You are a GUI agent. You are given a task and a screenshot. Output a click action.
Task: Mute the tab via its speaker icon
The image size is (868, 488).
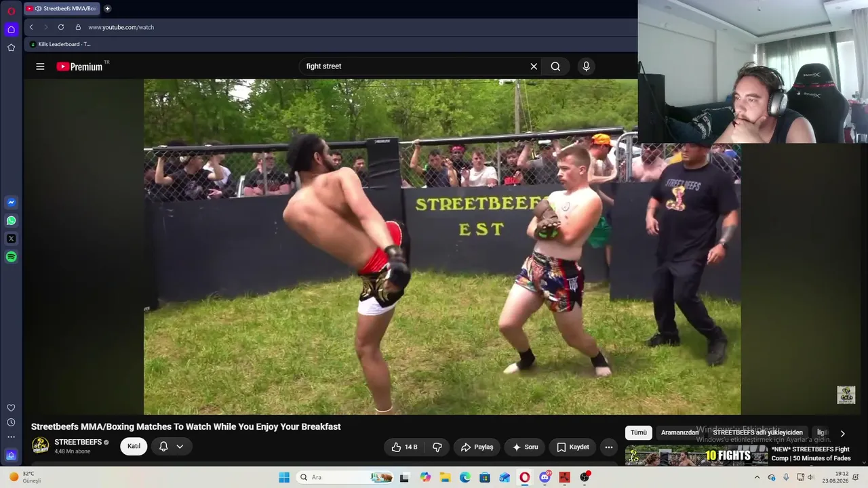38,9
